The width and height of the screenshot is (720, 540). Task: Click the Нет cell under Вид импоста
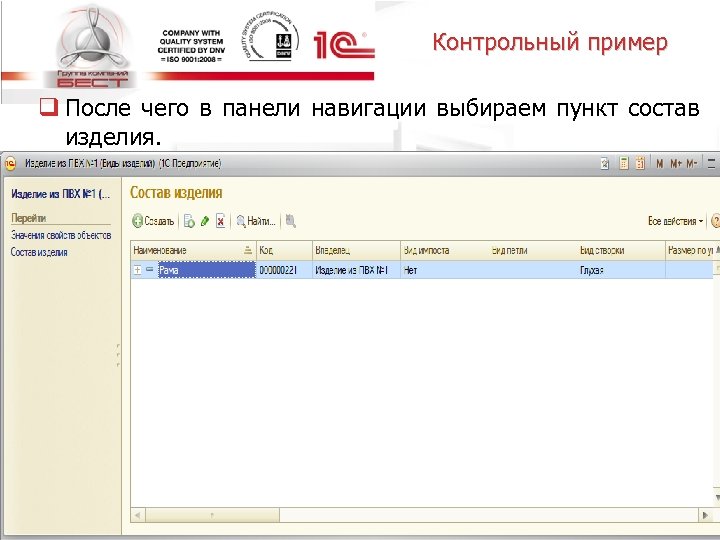(x=446, y=270)
